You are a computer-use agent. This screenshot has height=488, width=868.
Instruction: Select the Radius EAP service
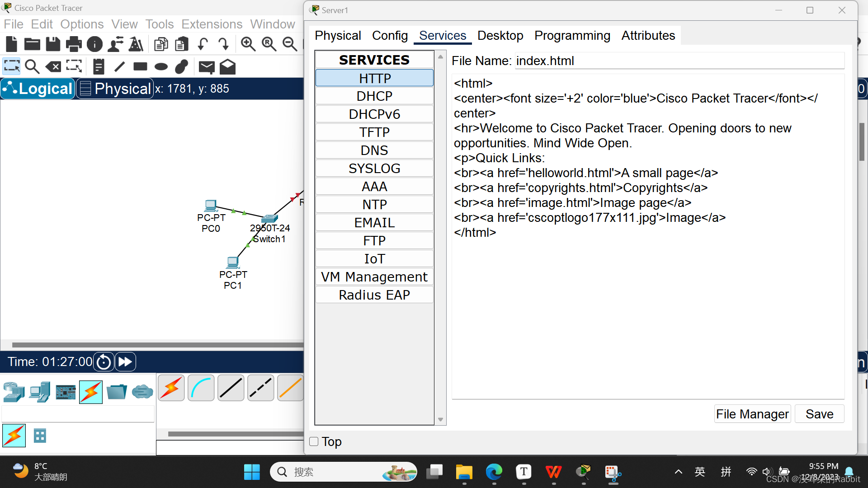pos(374,294)
